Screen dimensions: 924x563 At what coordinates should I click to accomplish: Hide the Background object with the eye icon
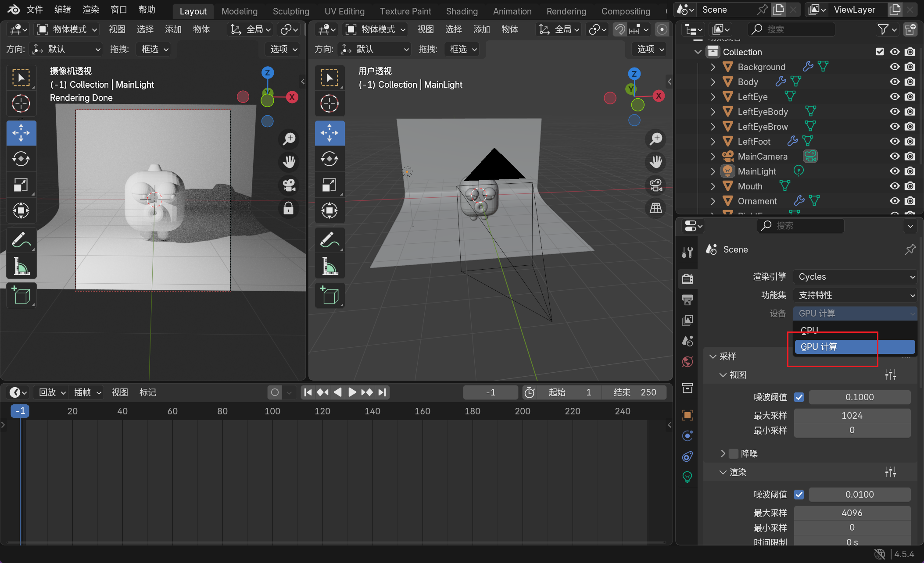coord(895,67)
